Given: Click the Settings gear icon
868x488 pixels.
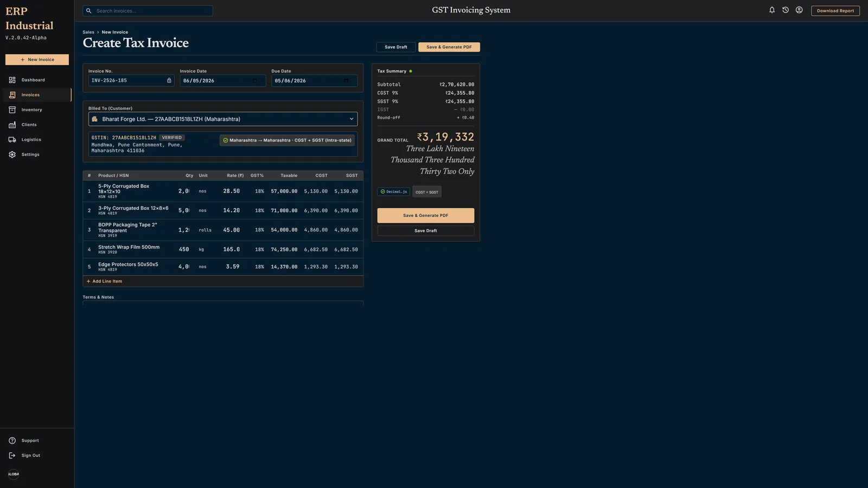Looking at the screenshot, I should point(12,155).
